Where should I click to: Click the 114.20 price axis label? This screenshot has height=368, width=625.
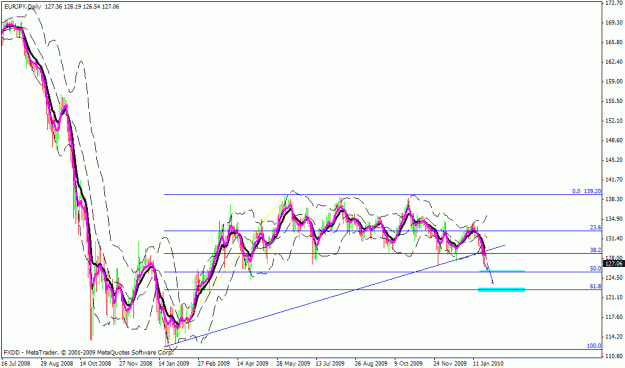click(x=614, y=337)
